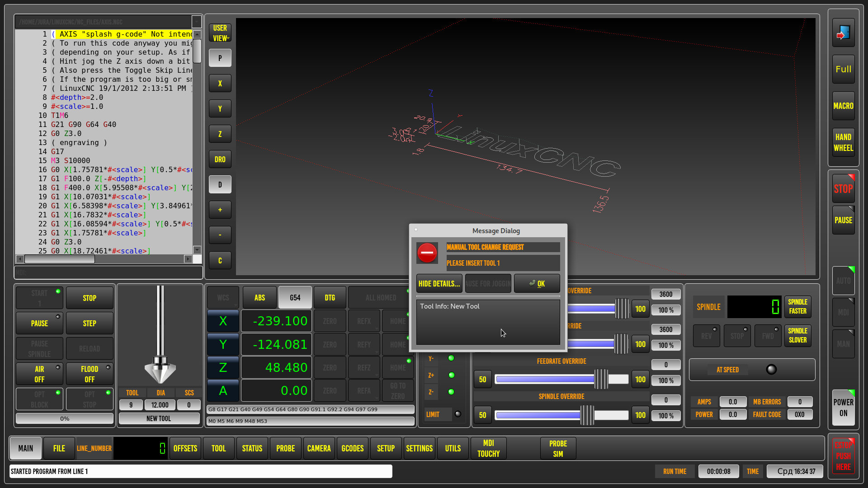Click the G-code vertical scrollbar thumb
868x488 pixels.
coord(197,51)
